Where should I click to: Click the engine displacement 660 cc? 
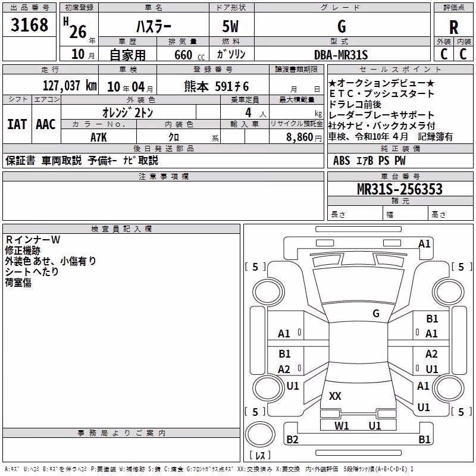[x=189, y=55]
